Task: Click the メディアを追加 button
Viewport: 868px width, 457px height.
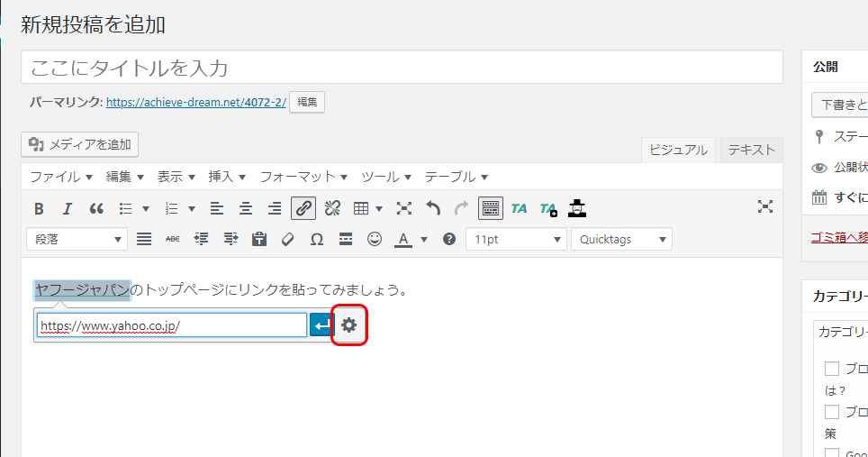Action: [x=80, y=144]
